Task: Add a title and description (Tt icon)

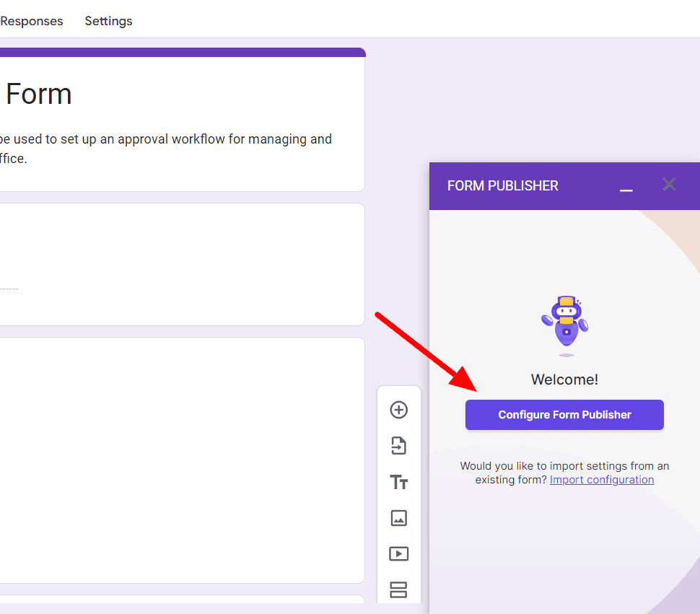Action: 398,482
